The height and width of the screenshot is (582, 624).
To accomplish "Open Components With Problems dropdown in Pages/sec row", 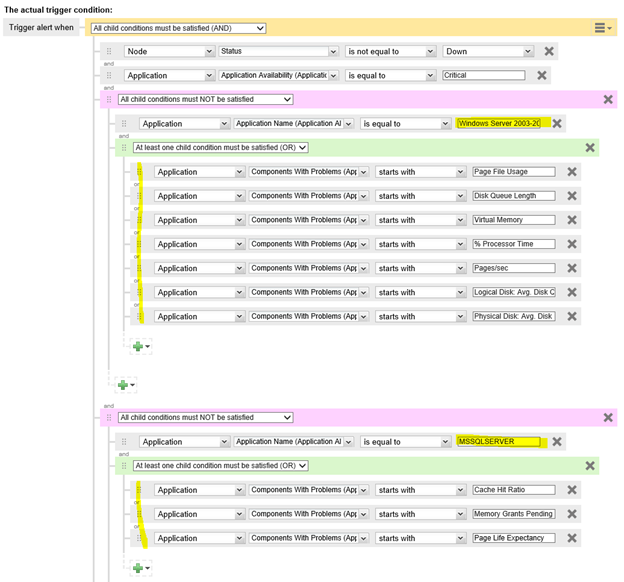I will pos(308,268).
